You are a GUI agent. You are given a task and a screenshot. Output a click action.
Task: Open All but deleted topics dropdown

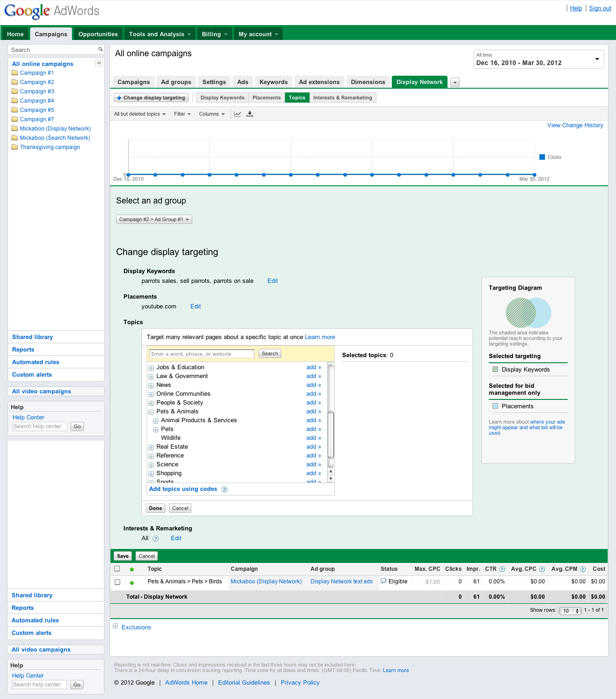pos(140,114)
